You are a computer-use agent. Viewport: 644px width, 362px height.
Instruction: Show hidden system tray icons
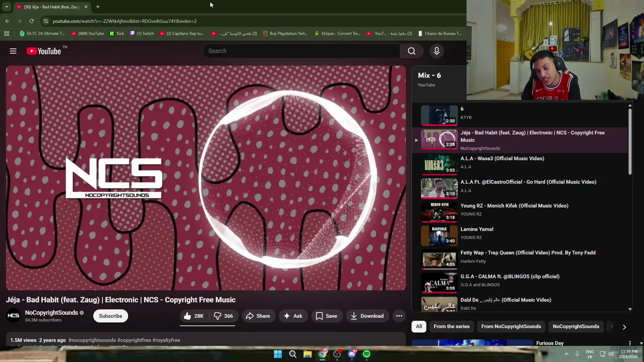tap(566, 354)
